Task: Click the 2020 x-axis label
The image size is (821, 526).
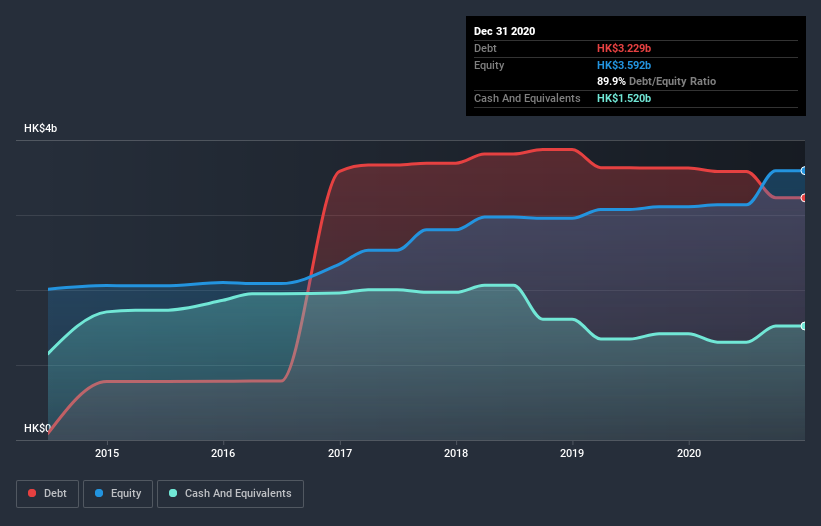Action: [x=689, y=453]
